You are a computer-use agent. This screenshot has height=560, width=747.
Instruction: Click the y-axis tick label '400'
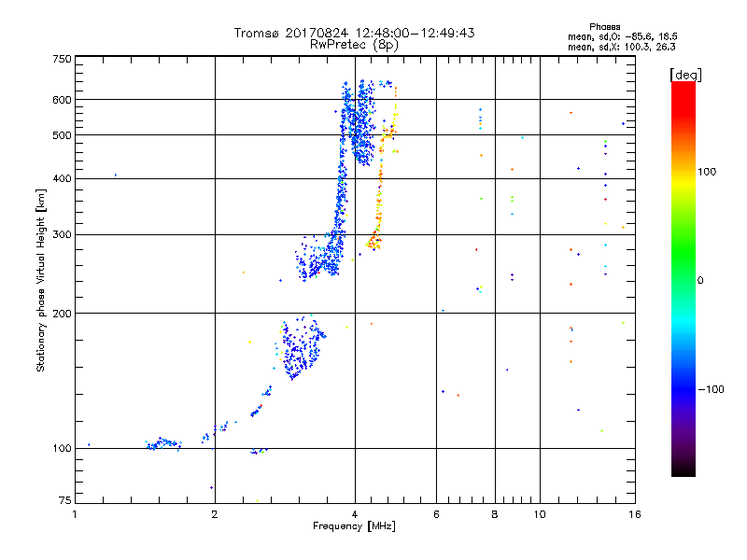62,179
